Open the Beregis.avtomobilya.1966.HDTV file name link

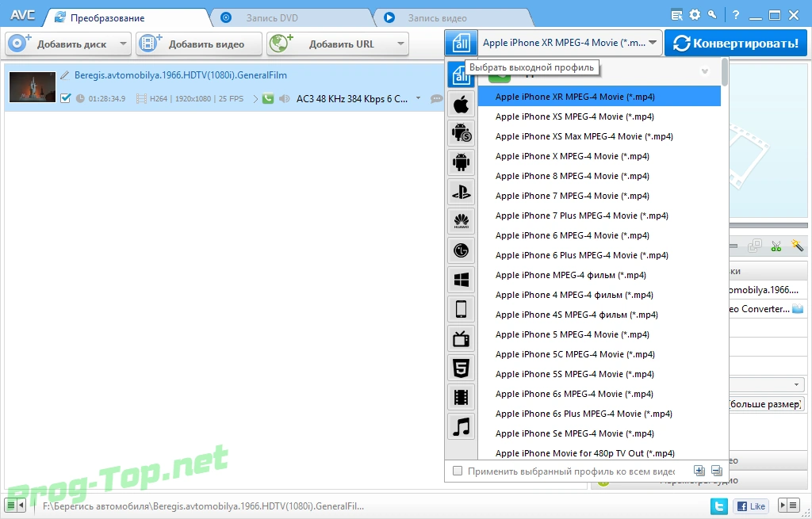[x=181, y=75]
